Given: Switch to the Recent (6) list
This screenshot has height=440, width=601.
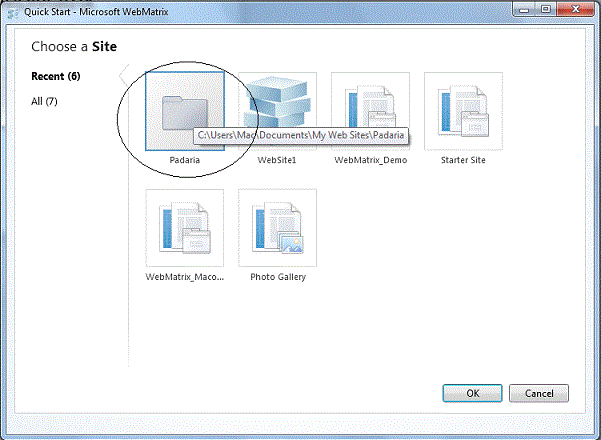Looking at the screenshot, I should (x=56, y=76).
